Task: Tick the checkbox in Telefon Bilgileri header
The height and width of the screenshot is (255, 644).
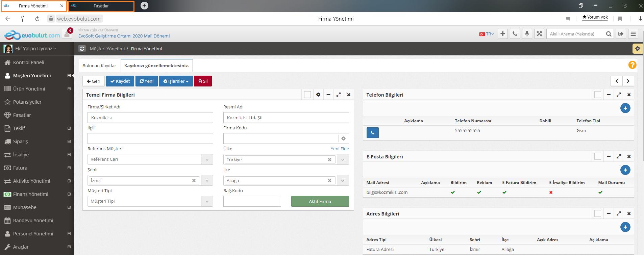Action: pos(597,95)
